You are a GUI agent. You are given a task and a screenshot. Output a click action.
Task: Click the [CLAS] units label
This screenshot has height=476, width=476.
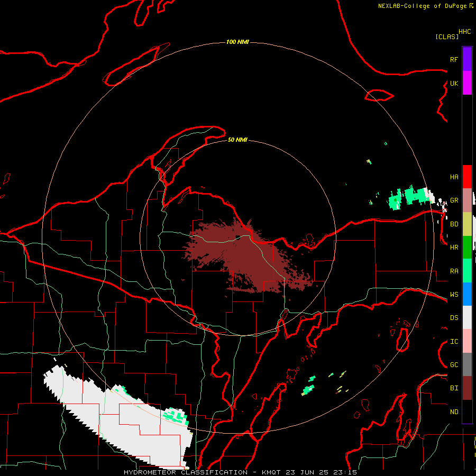447,36
